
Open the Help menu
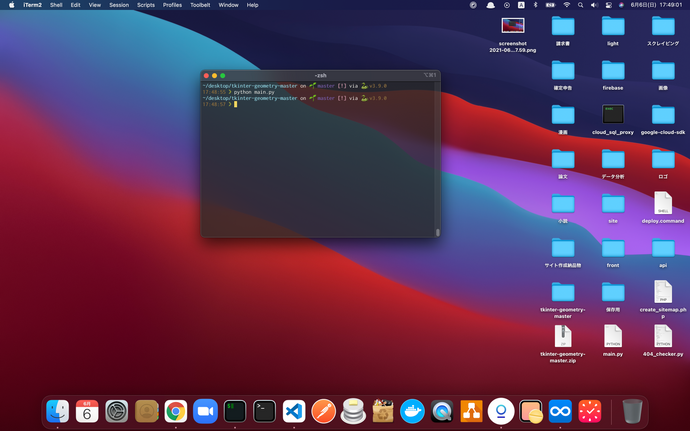tap(252, 5)
